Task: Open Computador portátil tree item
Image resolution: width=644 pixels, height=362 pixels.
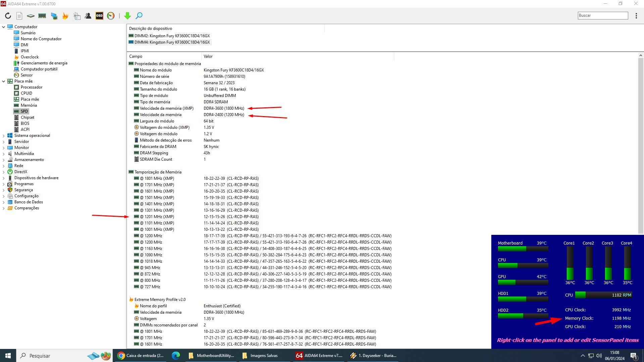Action: click(39, 69)
